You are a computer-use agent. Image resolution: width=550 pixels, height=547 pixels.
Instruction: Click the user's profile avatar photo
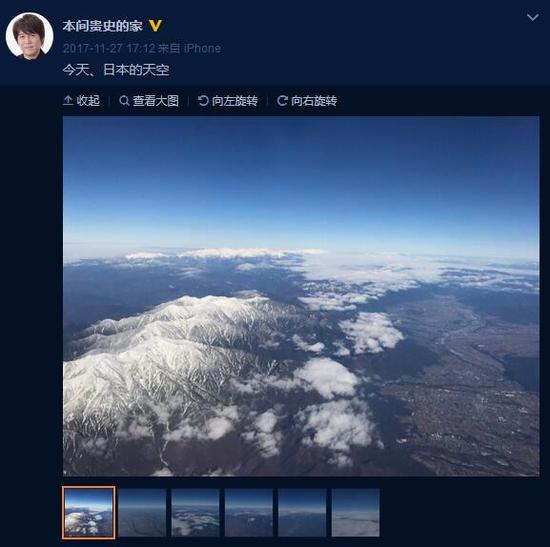29,36
